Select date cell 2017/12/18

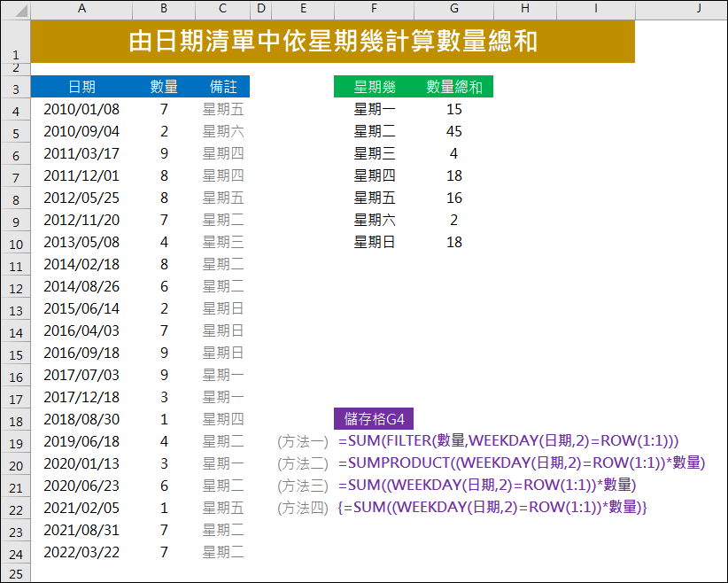pos(81,397)
